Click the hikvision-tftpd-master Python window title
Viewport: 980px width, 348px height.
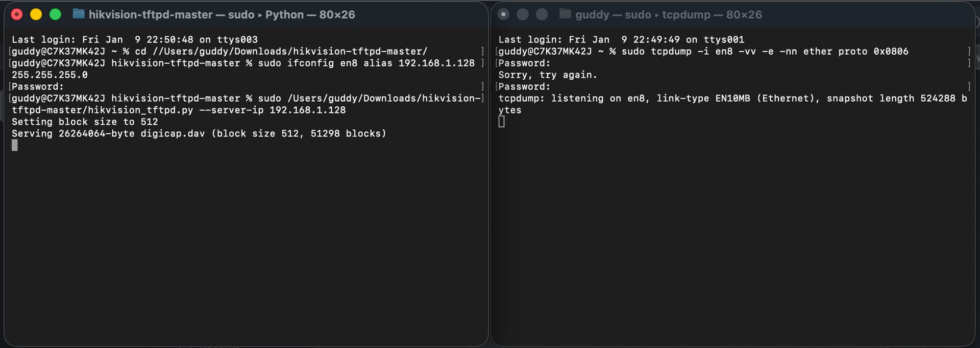point(222,14)
